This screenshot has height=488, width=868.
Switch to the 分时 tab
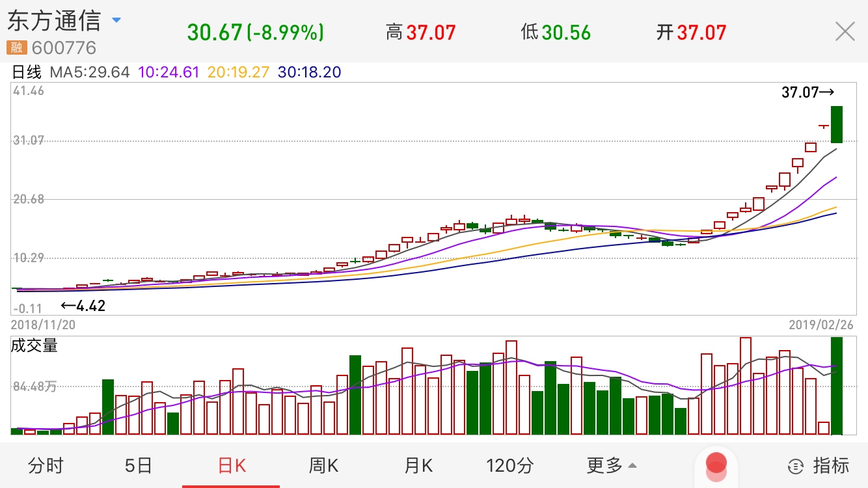tap(46, 466)
